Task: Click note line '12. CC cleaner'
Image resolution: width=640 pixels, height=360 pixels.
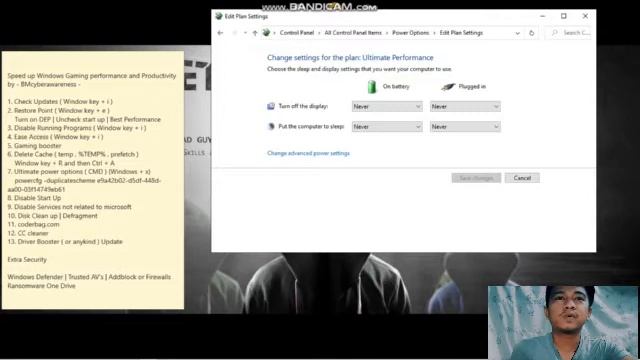Action: tap(28, 233)
